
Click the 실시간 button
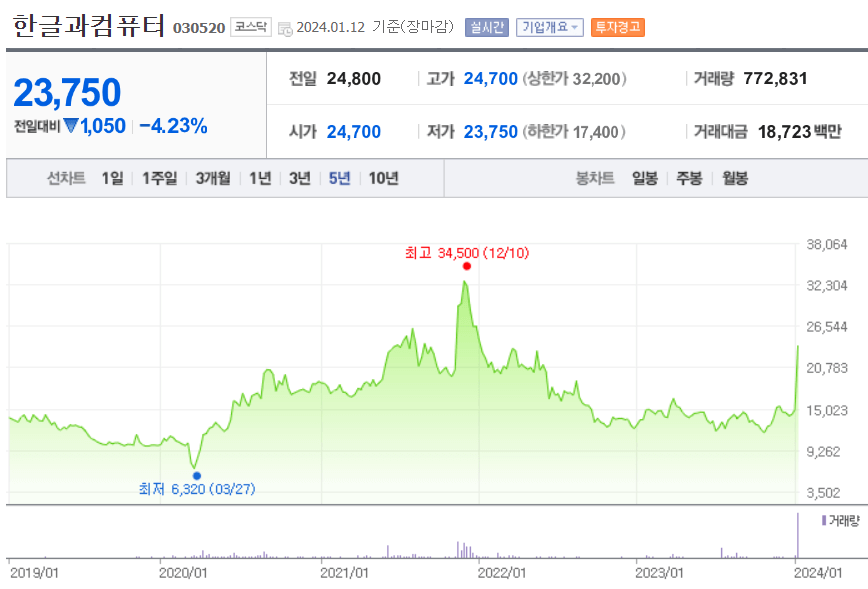click(x=487, y=27)
